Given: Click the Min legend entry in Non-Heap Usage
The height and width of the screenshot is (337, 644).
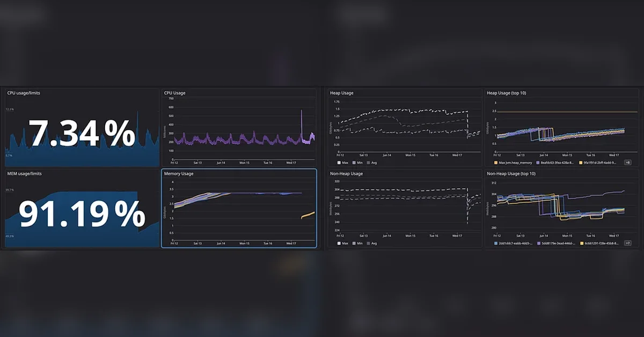Looking at the screenshot, I should [357, 243].
